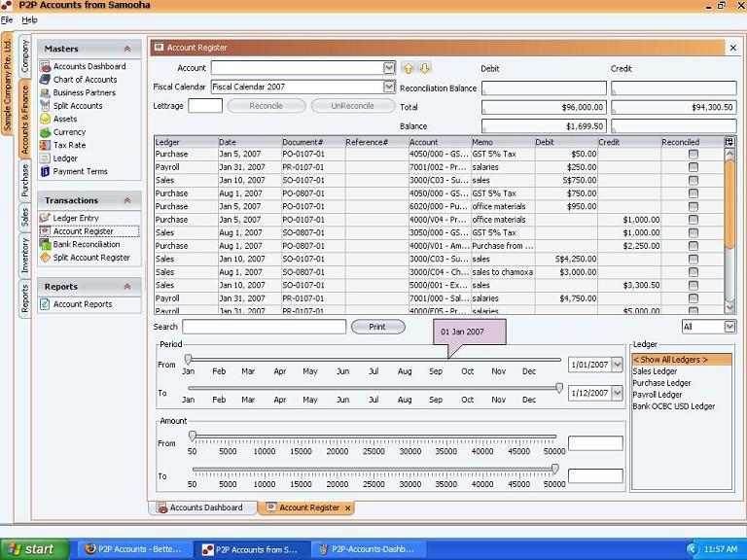Open the Help menu
The image size is (747, 560).
pos(29,19)
